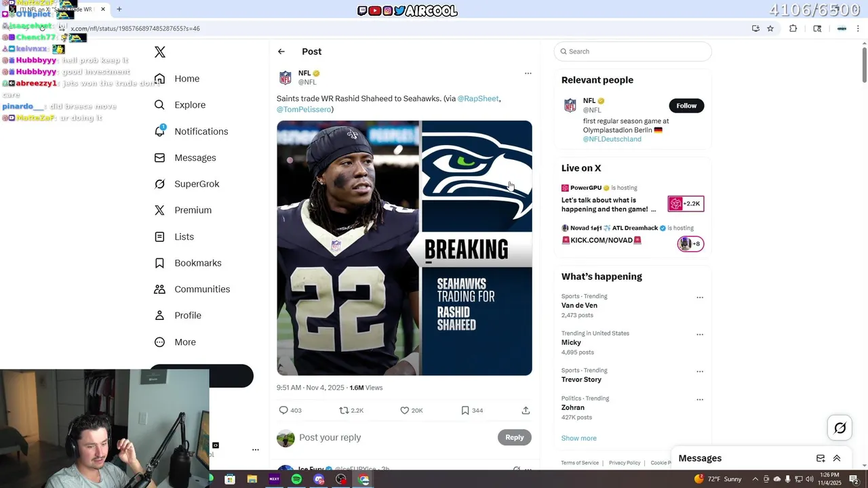Screen dimensions: 868x488
Task: Expand the Messages drawer
Action: pos(837,458)
